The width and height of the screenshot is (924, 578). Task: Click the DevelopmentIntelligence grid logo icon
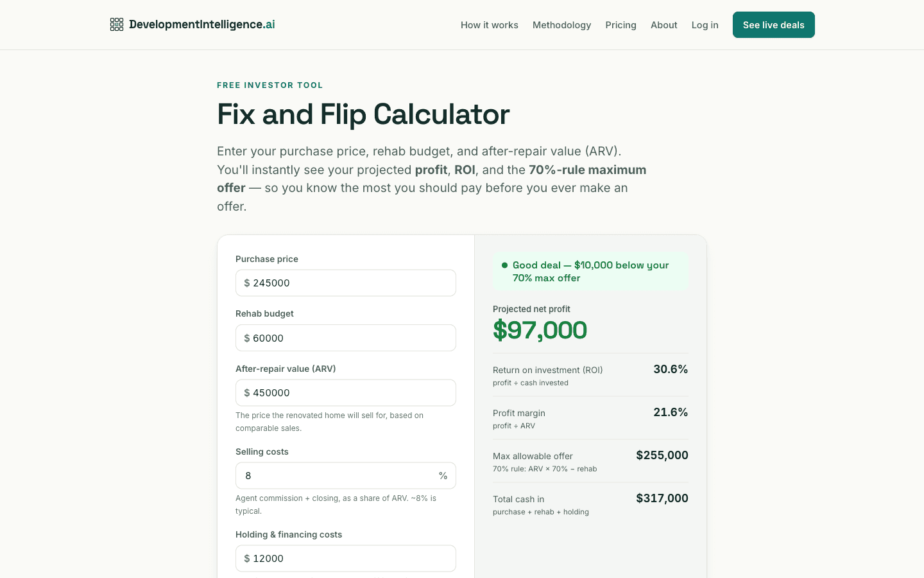(117, 24)
